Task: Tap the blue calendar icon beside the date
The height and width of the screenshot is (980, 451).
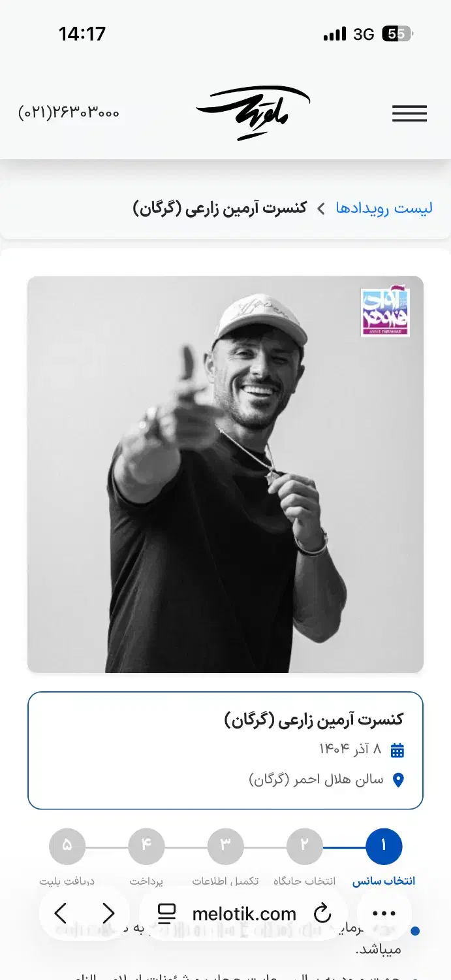Action: tap(397, 750)
